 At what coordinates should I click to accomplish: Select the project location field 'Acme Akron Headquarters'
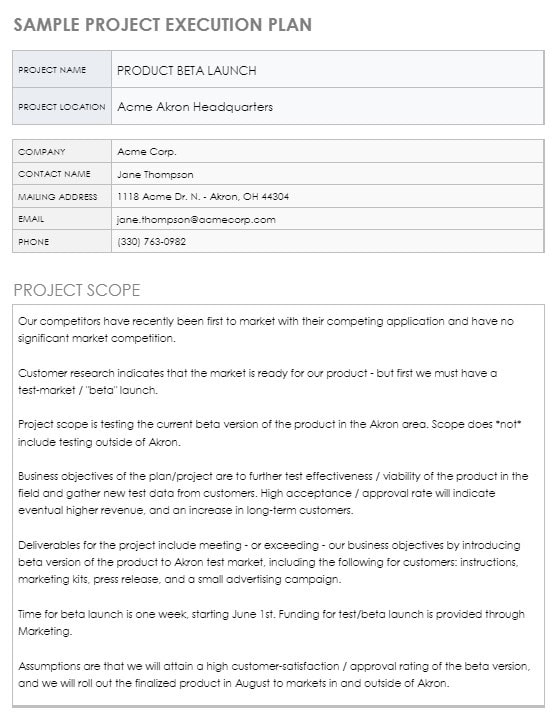point(327,106)
